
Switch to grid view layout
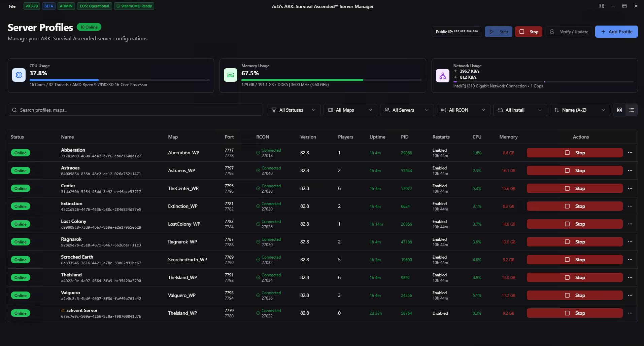point(619,110)
